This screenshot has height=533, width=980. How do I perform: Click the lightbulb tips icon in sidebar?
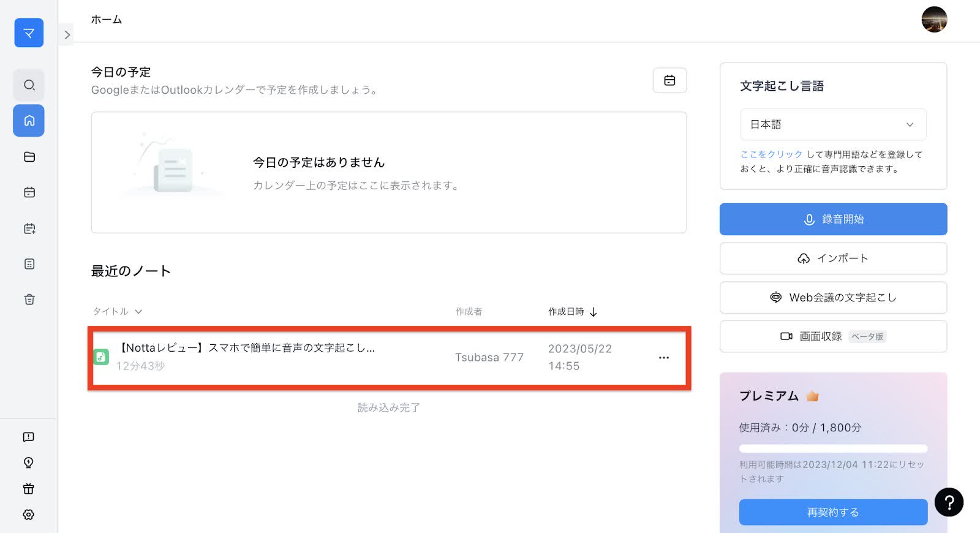pyautogui.click(x=28, y=463)
